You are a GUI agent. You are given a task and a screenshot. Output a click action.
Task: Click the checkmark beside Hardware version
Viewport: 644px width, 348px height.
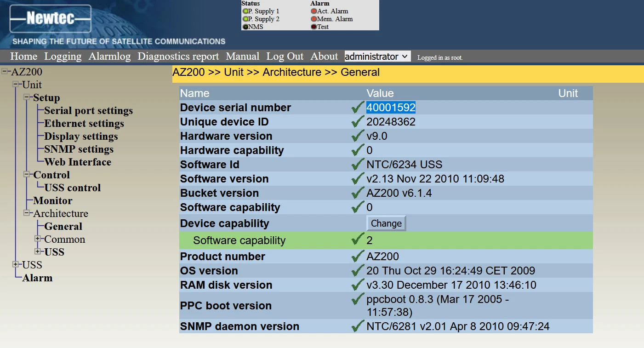pyautogui.click(x=358, y=136)
